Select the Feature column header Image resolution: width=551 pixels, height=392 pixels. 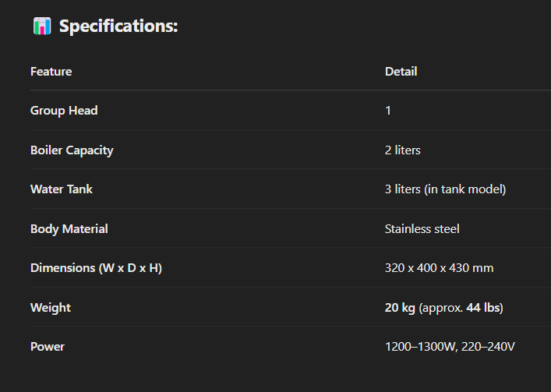pyautogui.click(x=51, y=72)
